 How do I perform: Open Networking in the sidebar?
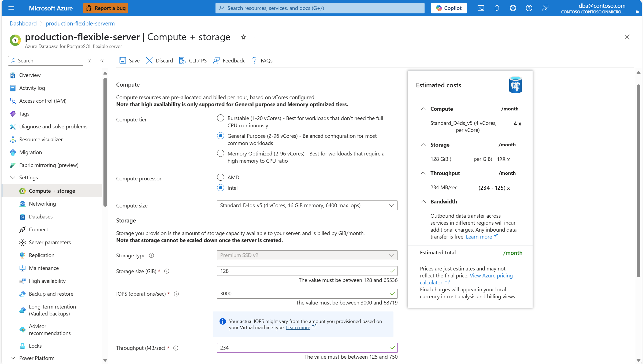pyautogui.click(x=42, y=204)
